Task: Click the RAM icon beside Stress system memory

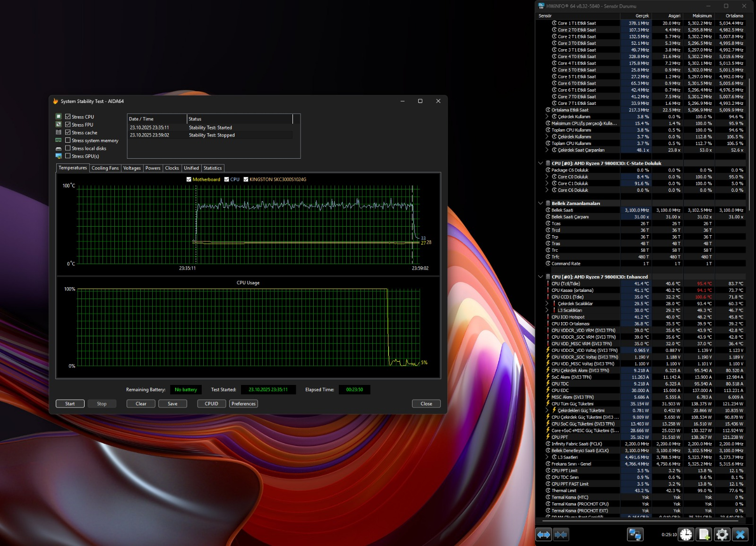Action: (59, 140)
